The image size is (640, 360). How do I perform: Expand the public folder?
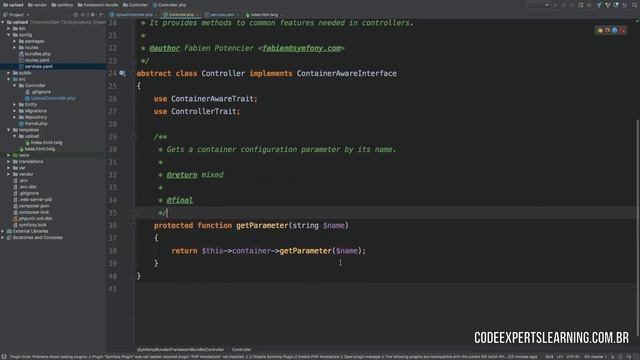tap(9, 73)
